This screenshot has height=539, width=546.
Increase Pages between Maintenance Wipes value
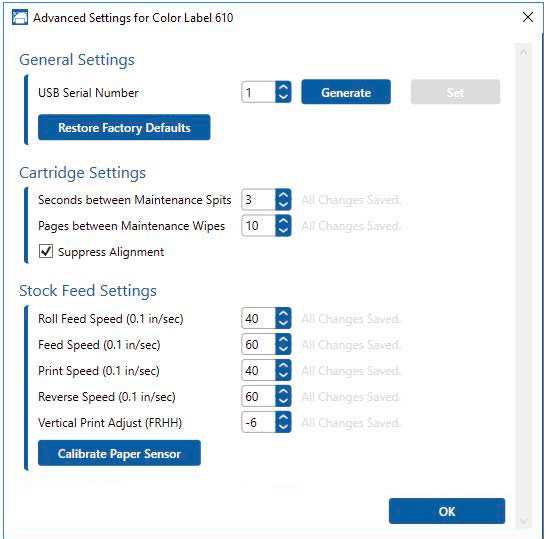point(283,221)
